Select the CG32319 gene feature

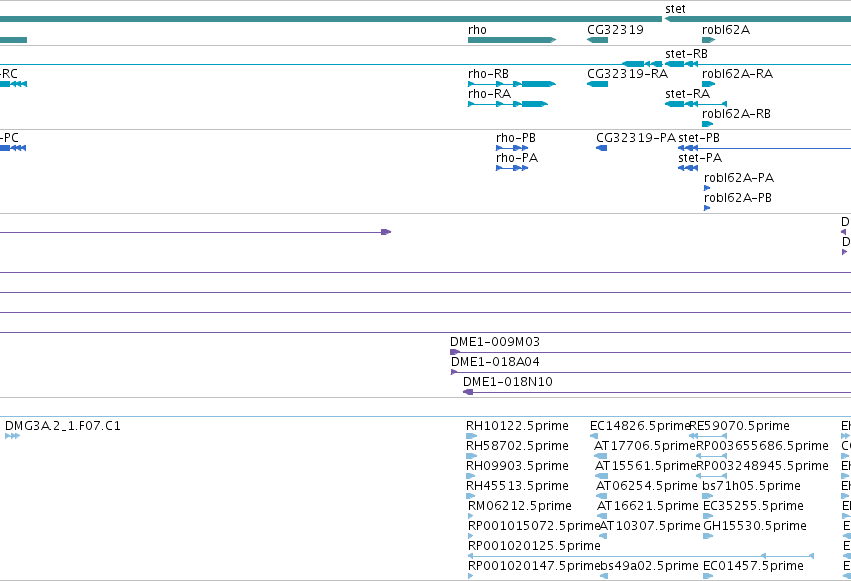pos(598,40)
